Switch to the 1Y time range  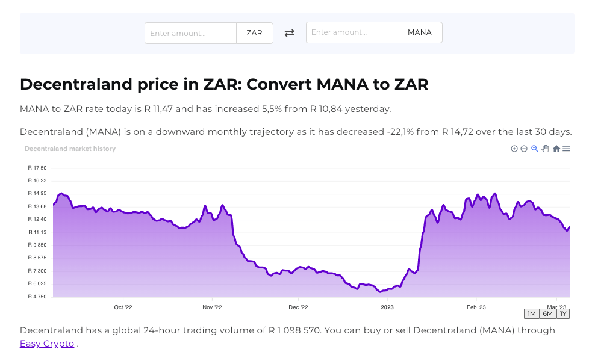point(563,313)
